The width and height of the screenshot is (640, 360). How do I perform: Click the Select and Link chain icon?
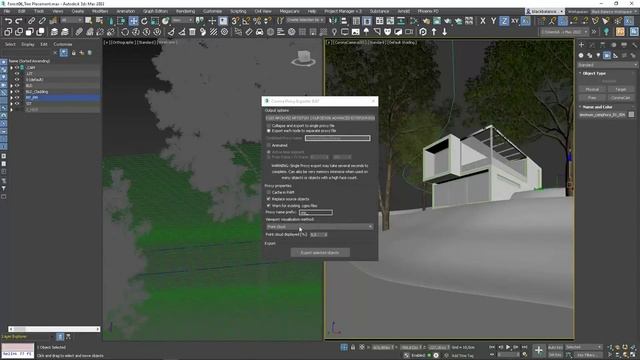pos(31,20)
